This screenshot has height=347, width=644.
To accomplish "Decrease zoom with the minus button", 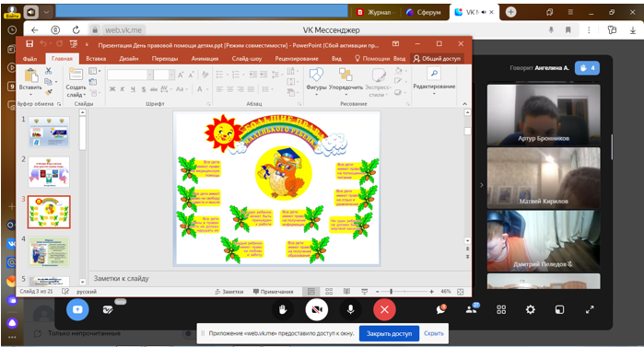I will (x=377, y=292).
